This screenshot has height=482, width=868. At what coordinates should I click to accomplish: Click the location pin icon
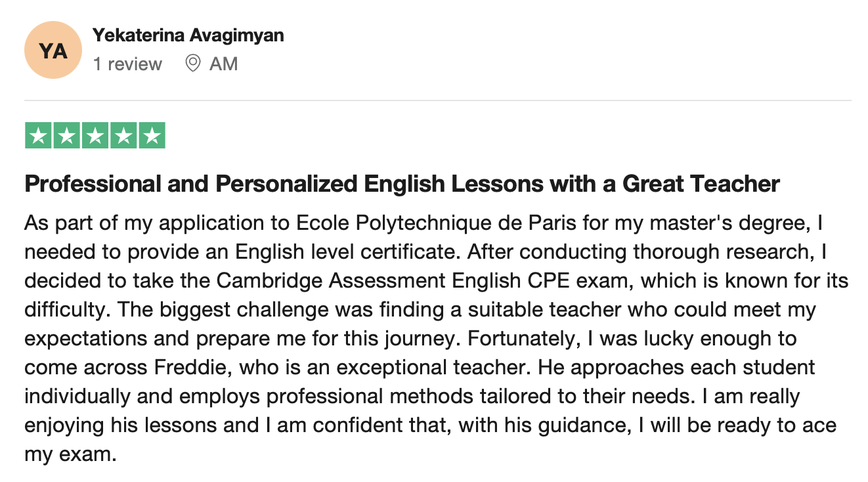pos(192,64)
